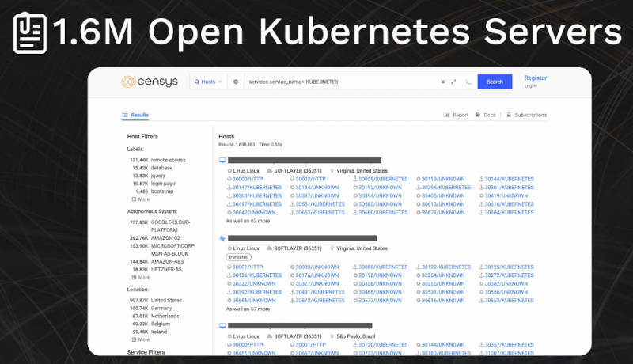Viewport: 633px width, 364px height.
Task: Click the monitor icon of the São Paulo host
Action: 222,326
